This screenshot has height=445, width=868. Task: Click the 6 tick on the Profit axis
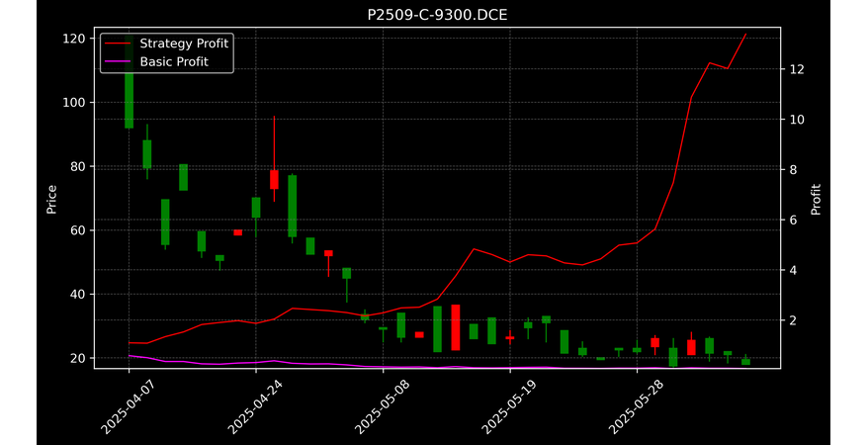point(793,220)
